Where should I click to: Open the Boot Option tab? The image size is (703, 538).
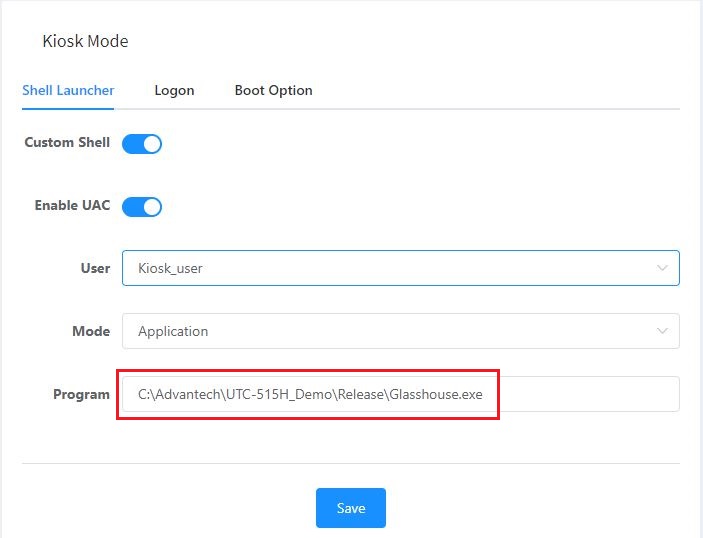pyautogui.click(x=273, y=90)
